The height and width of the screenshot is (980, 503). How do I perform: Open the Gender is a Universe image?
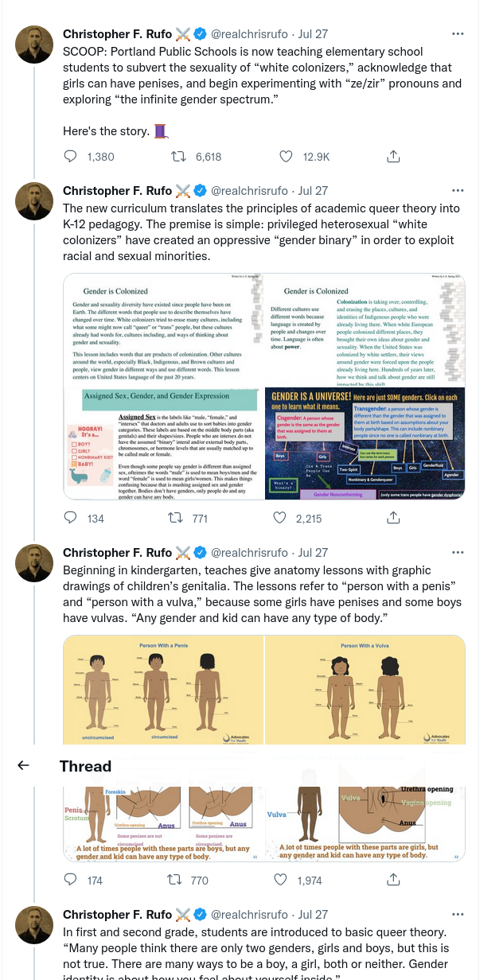tap(365, 443)
